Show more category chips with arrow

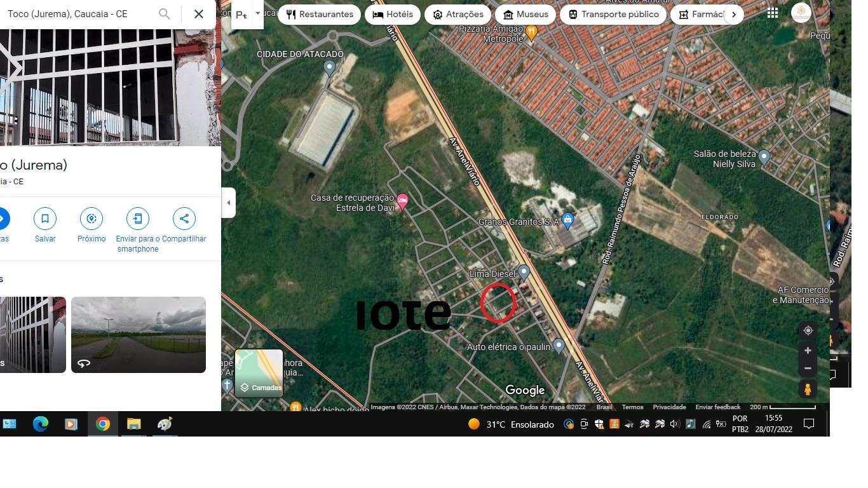734,14
